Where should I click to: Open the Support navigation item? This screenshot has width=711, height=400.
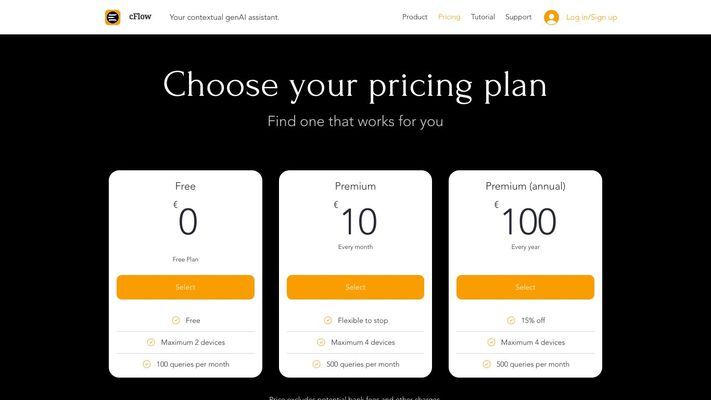click(x=518, y=17)
